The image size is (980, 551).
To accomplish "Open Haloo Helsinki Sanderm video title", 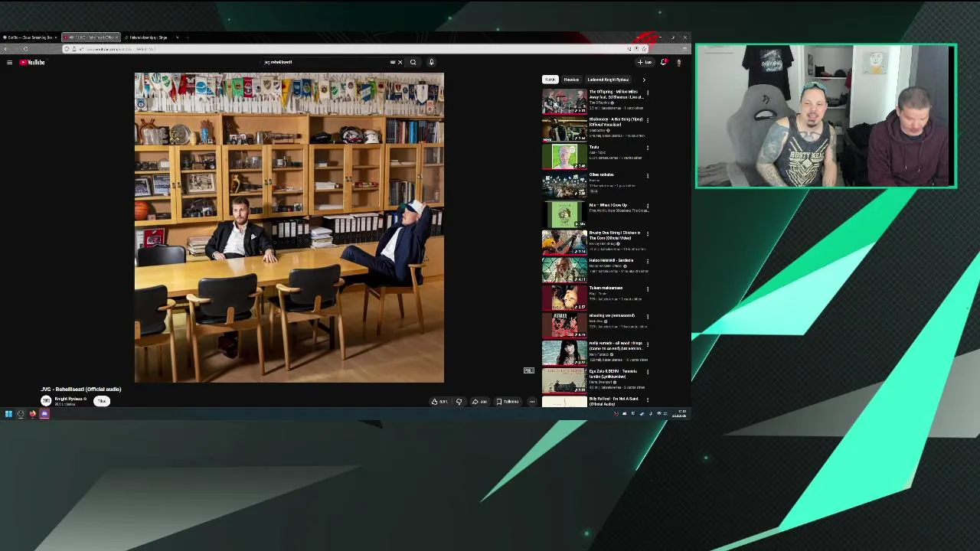I will 611,260.
